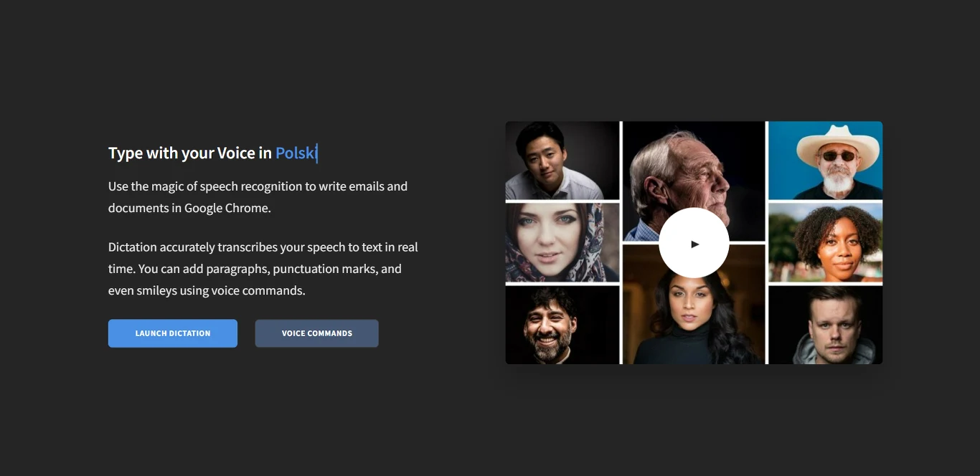Viewport: 980px width, 476px height.
Task: Click the paragraph about punctuation marks
Action: (x=263, y=268)
